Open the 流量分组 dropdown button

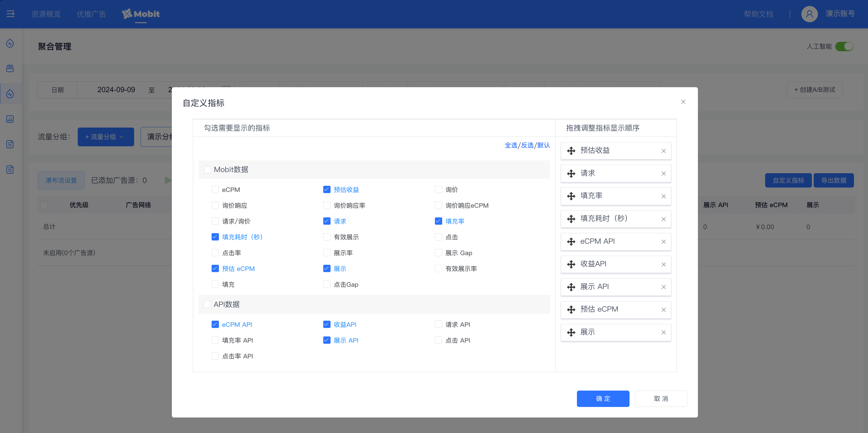pyautogui.click(x=106, y=137)
